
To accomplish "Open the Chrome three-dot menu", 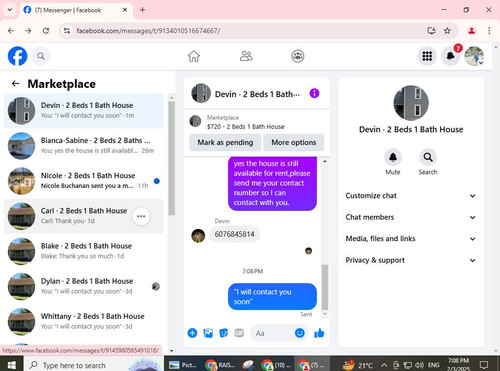I will pyautogui.click(x=489, y=31).
